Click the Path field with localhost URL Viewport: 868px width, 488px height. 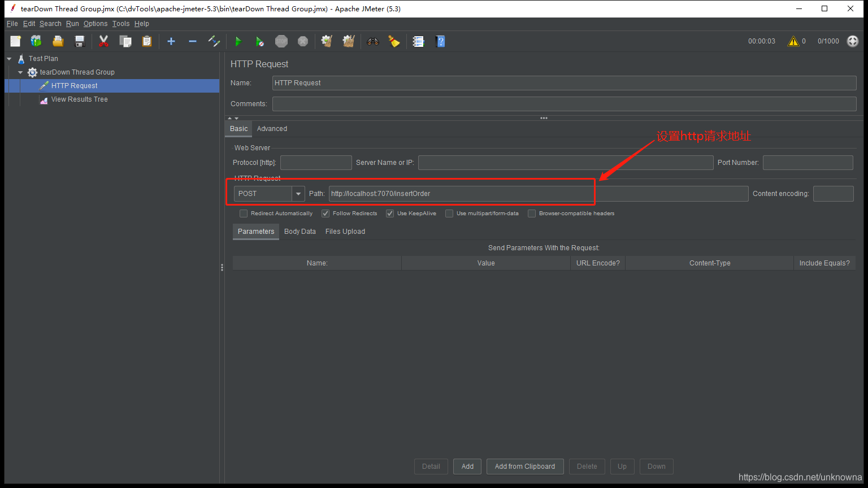tap(539, 194)
